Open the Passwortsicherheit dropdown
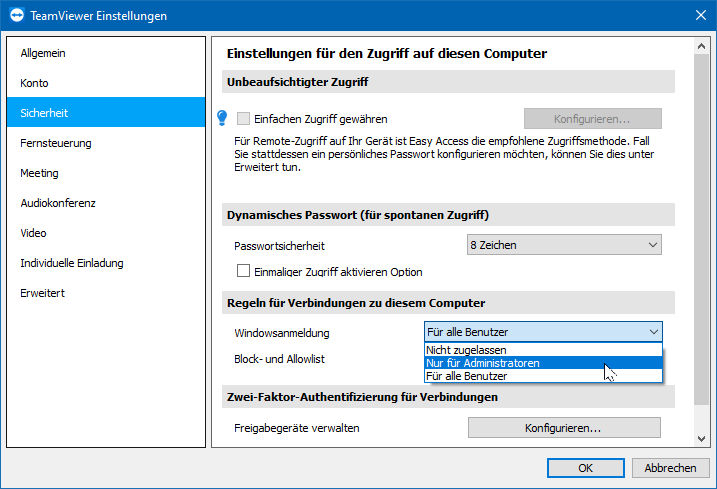This screenshot has width=717, height=489. 564,245
